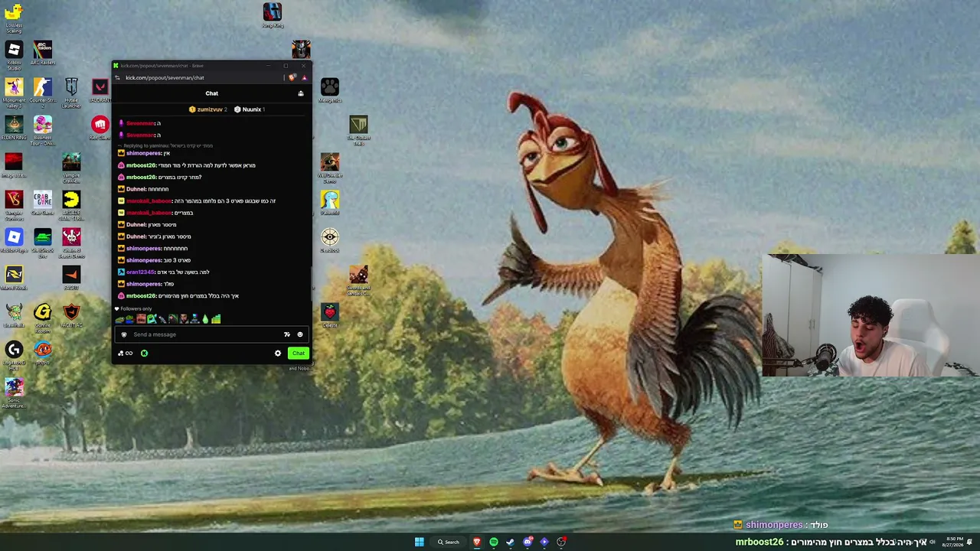Open the Logitech G HUB shortcut
This screenshot has height=551, width=980.
point(14,356)
